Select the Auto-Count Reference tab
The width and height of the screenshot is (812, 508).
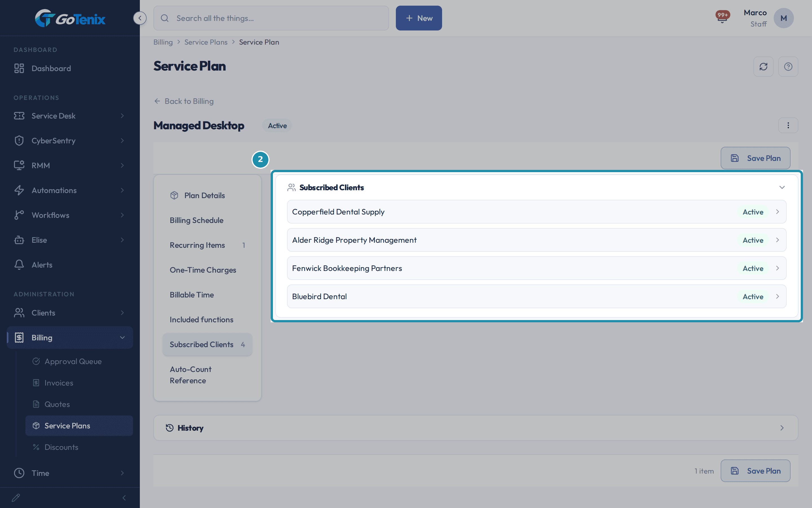tap(207, 375)
